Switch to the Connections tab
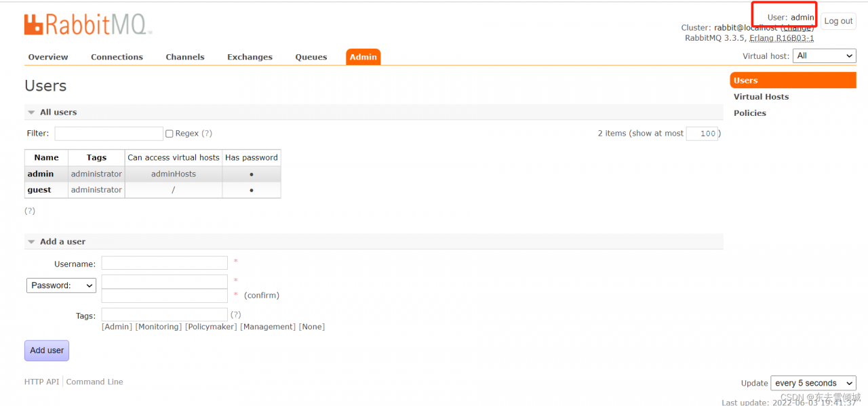 point(117,57)
